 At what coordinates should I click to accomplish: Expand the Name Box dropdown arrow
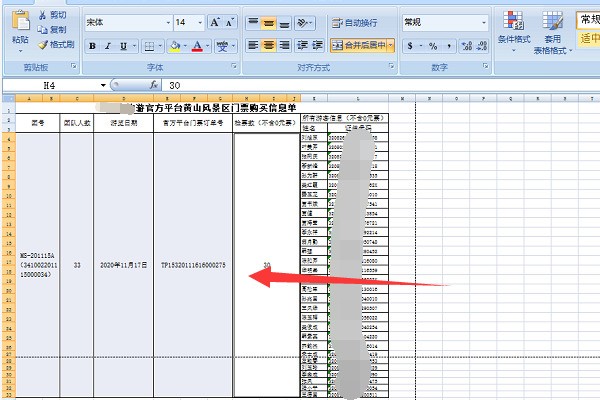coord(103,85)
